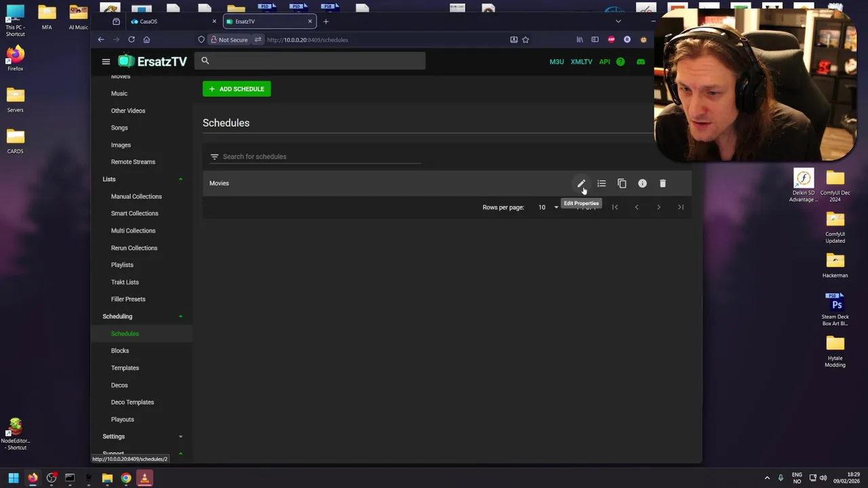Screen dimensions: 868x488
Task: Show hidden system tray icons
Action: [x=767, y=478]
